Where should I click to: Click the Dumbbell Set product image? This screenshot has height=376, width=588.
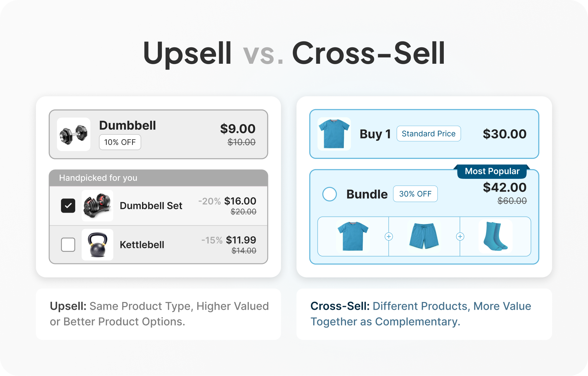[97, 205]
